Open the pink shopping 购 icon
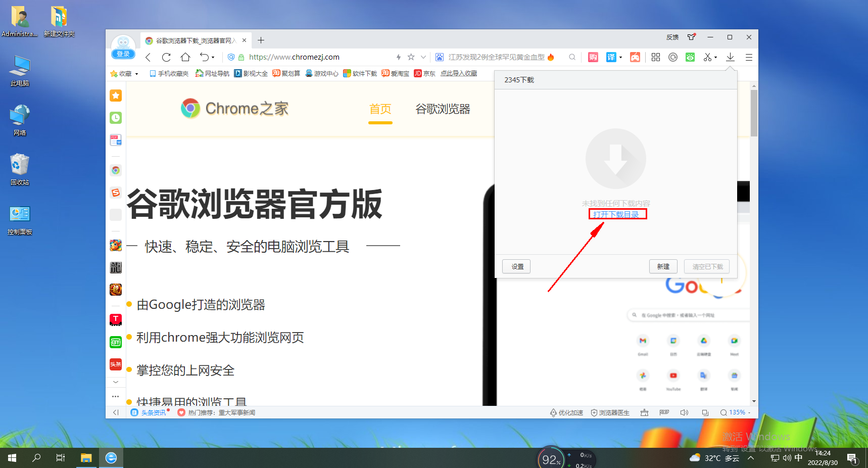The width and height of the screenshot is (868, 468). point(593,57)
